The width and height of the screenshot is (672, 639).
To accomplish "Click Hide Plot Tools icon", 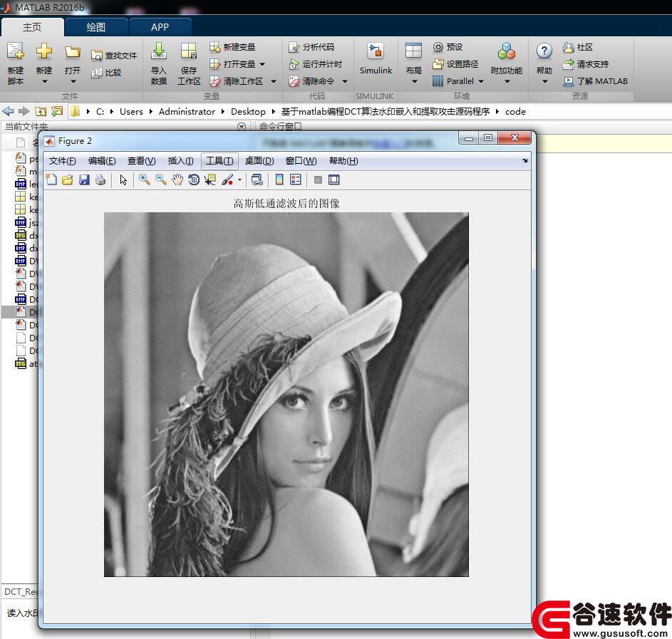I will pos(318,180).
